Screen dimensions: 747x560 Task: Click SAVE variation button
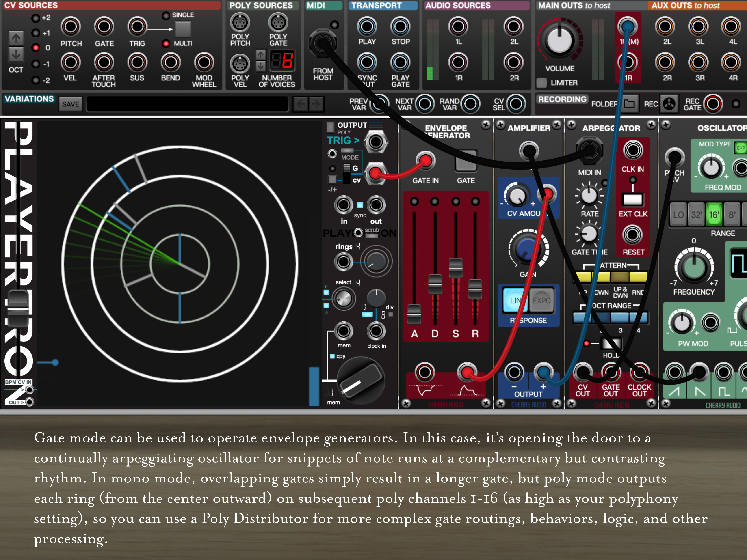[x=70, y=104]
